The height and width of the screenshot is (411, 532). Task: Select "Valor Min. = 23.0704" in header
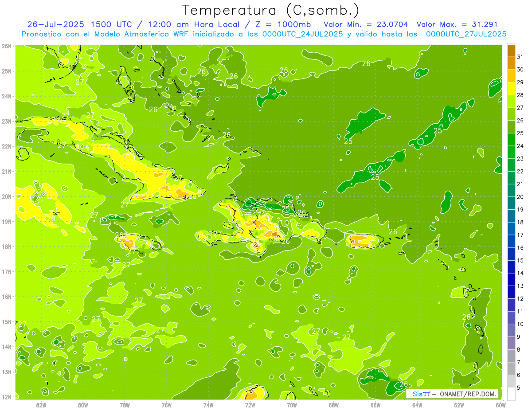coord(366,24)
